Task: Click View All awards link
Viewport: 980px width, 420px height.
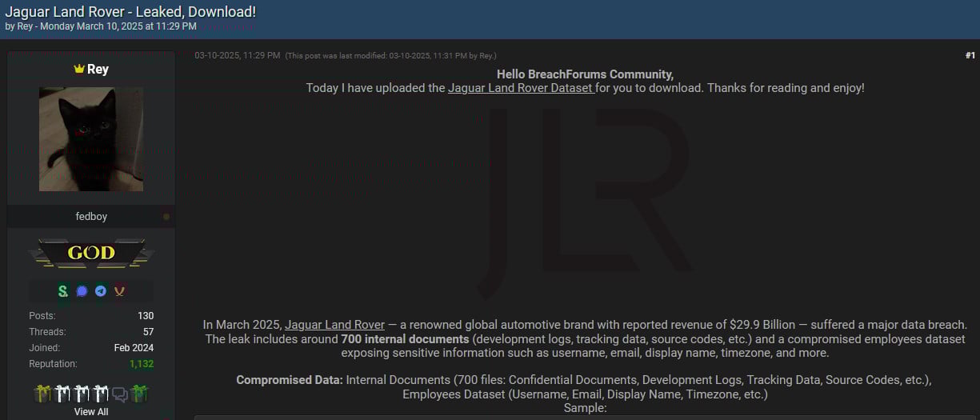Action: coord(91,412)
